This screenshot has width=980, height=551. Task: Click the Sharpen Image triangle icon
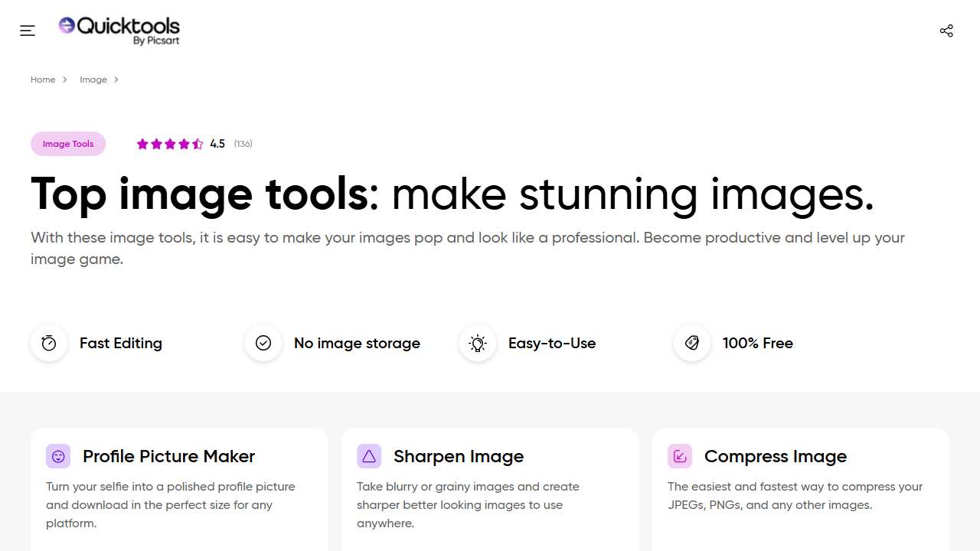pyautogui.click(x=369, y=456)
